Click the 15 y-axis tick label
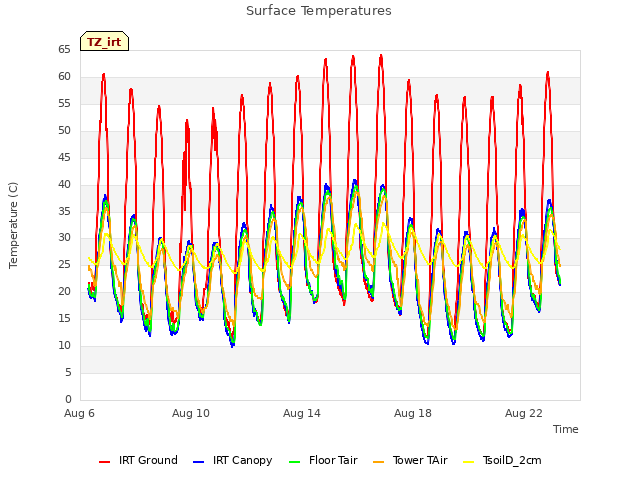Viewport: 640px width, 480px height. pyautogui.click(x=64, y=318)
